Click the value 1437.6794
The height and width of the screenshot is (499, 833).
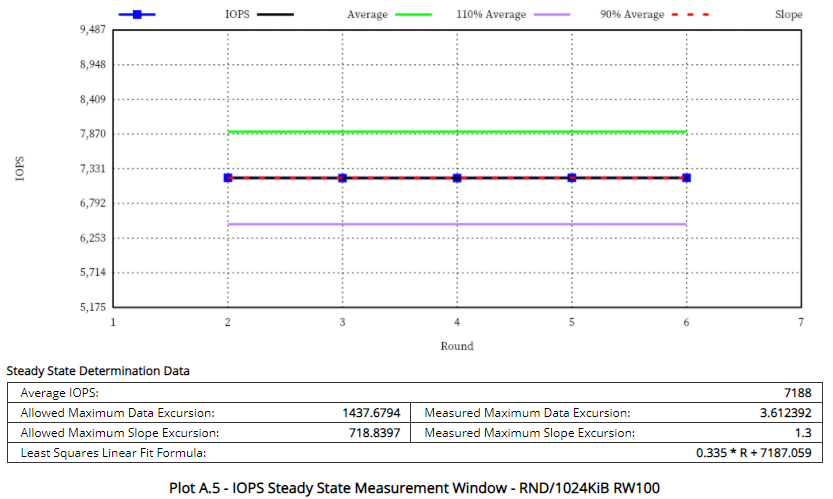(x=371, y=413)
